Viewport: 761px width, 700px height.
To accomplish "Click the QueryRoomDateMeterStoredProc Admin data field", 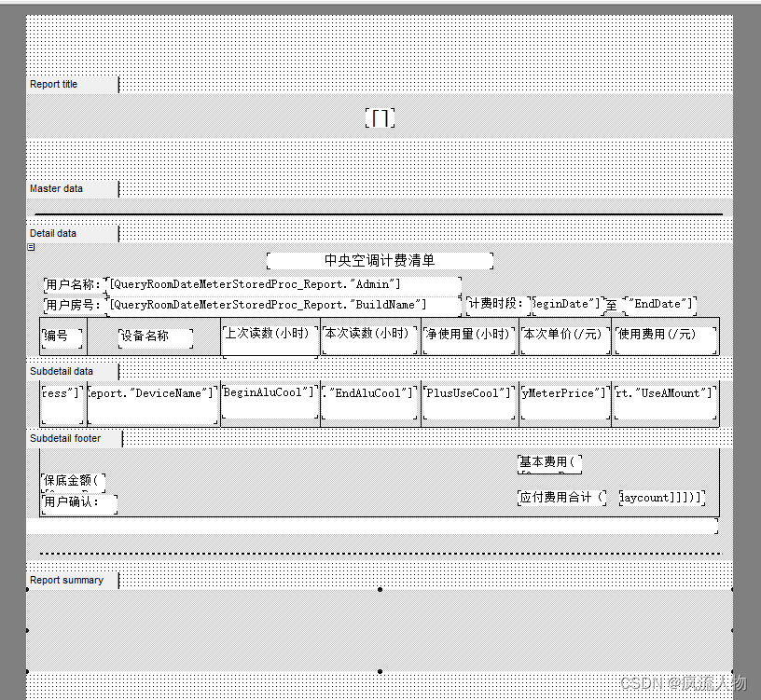I will click(280, 283).
